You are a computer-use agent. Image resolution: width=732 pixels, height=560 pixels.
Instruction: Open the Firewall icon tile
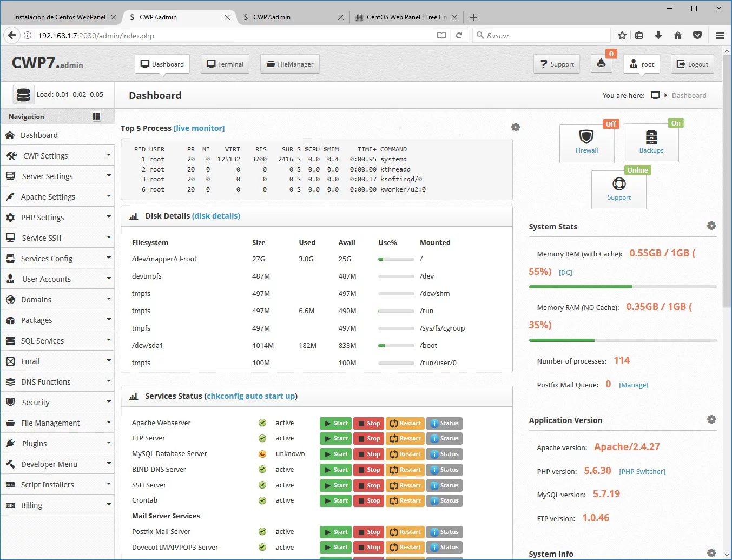(586, 143)
